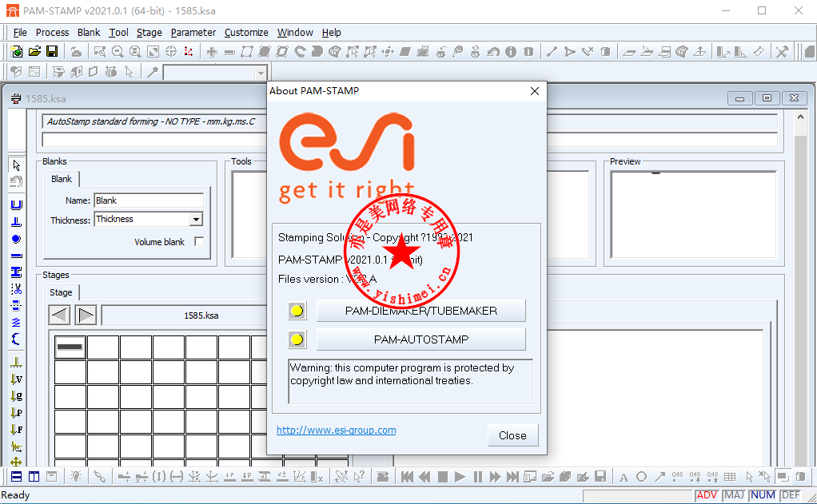Click the velocity 'V' arrow icon

point(16,379)
